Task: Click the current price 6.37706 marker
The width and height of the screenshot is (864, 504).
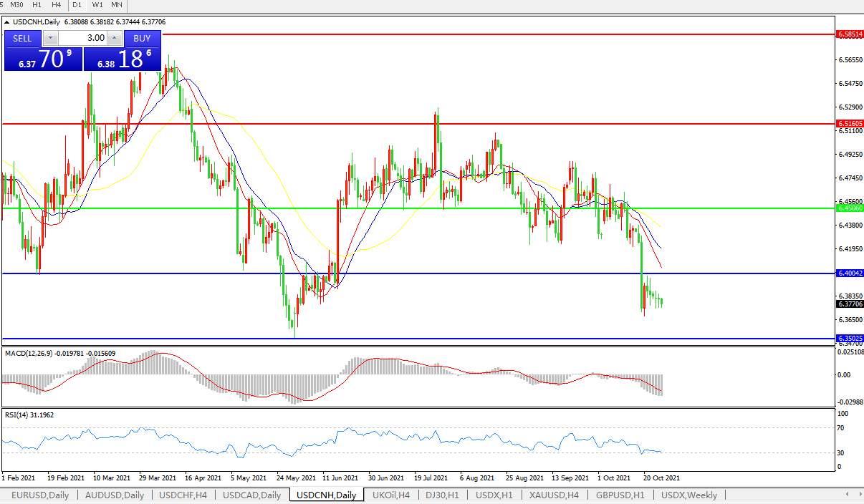Action: [x=850, y=304]
